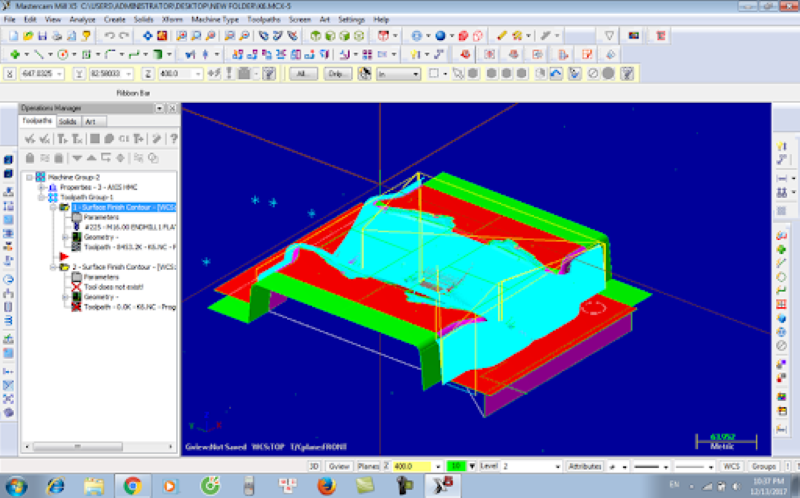Toggle the 3D mode button in status bar

coord(313,466)
